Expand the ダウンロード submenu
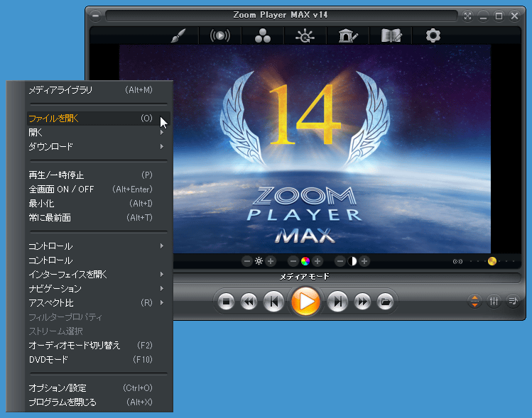The image size is (532, 418). click(99, 147)
